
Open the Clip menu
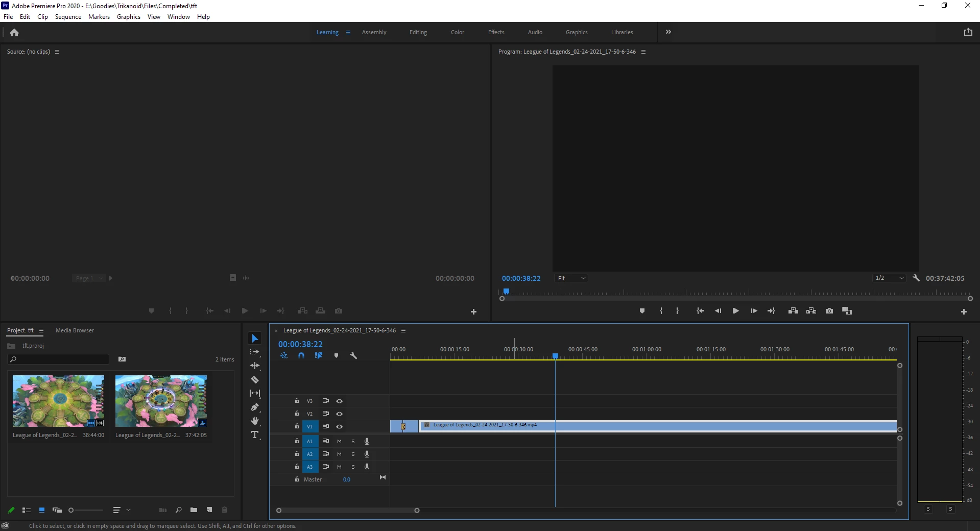pyautogui.click(x=42, y=17)
